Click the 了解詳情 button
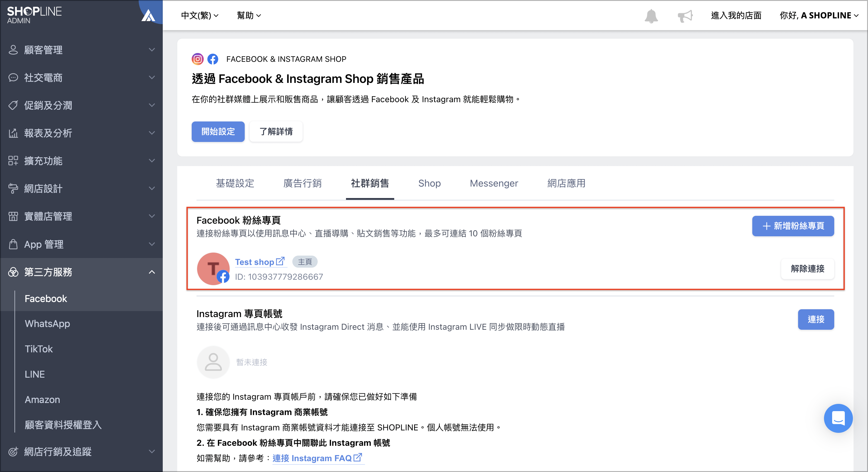868x472 pixels. [276, 132]
